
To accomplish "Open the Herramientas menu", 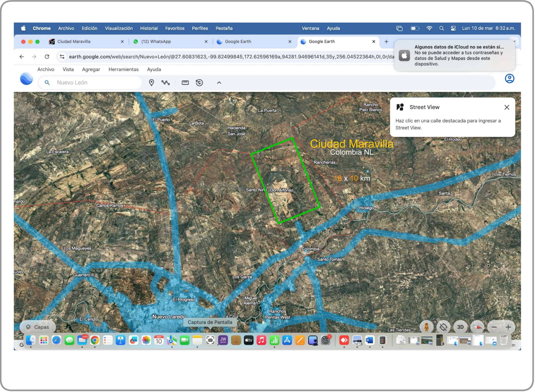I will pyautogui.click(x=123, y=69).
